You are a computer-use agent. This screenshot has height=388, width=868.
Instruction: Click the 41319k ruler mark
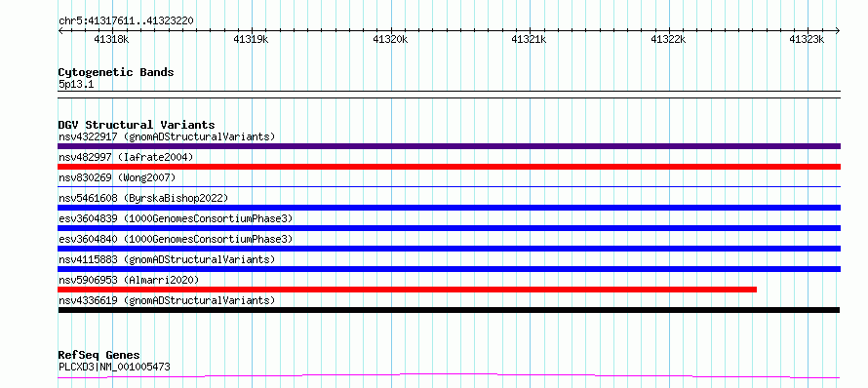[x=252, y=40]
